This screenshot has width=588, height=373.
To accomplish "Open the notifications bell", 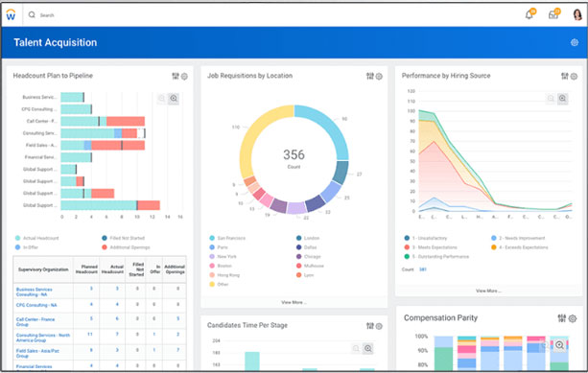I will point(529,14).
